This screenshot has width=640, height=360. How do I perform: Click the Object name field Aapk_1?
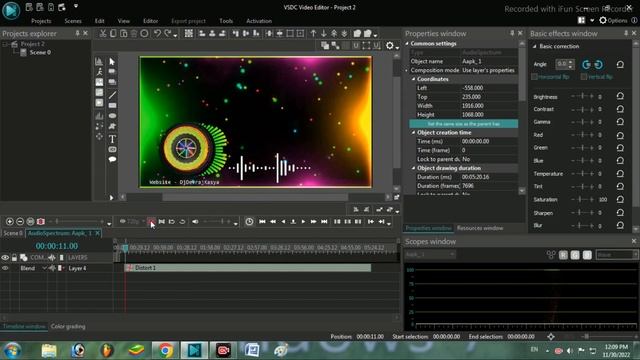point(489,61)
